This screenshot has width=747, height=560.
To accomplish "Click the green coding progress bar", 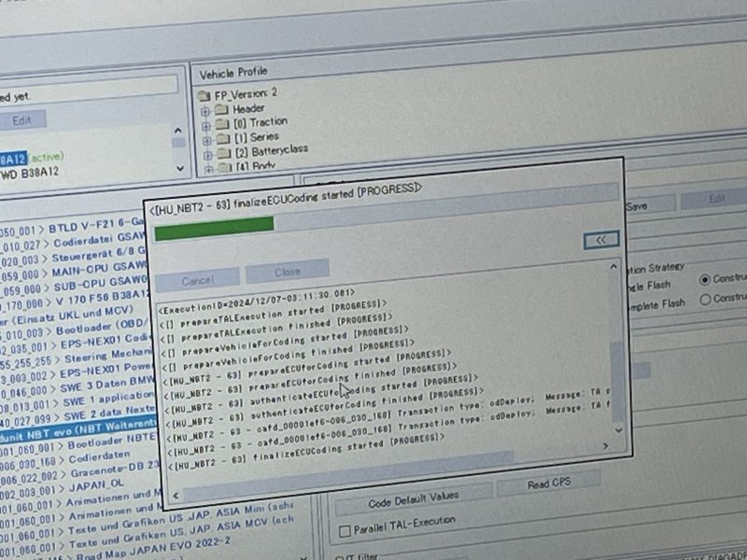I will [214, 226].
